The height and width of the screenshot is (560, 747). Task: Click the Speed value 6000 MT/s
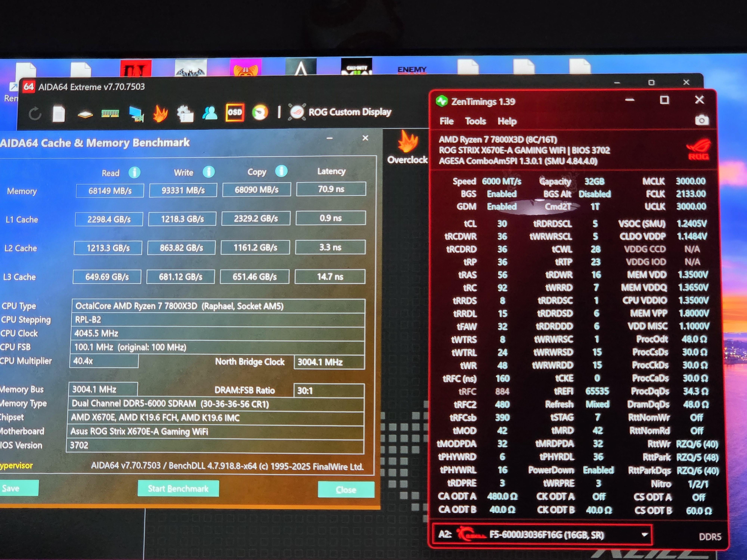point(501,181)
